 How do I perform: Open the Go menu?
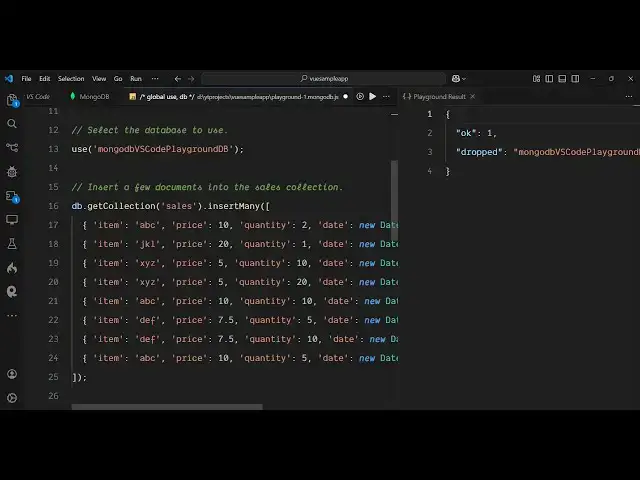pos(118,78)
